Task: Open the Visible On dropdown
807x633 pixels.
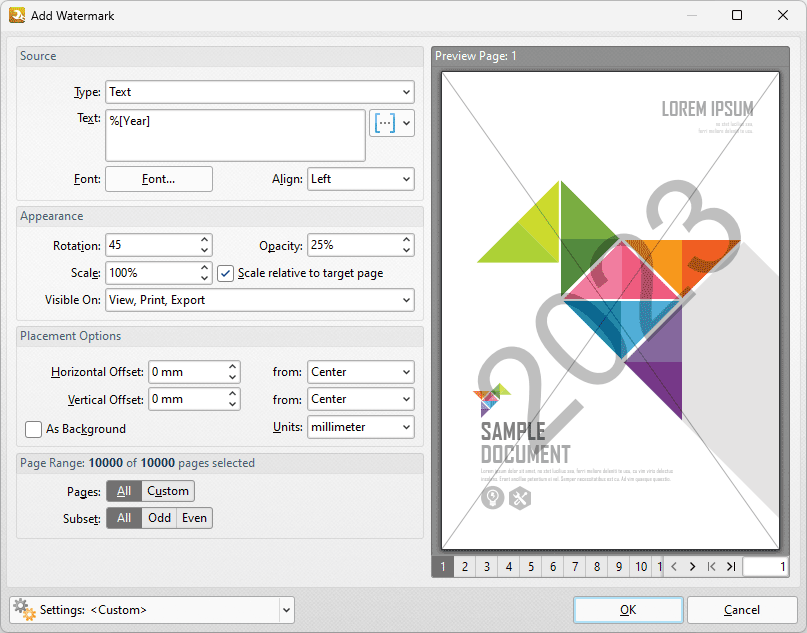Action: [x=259, y=300]
